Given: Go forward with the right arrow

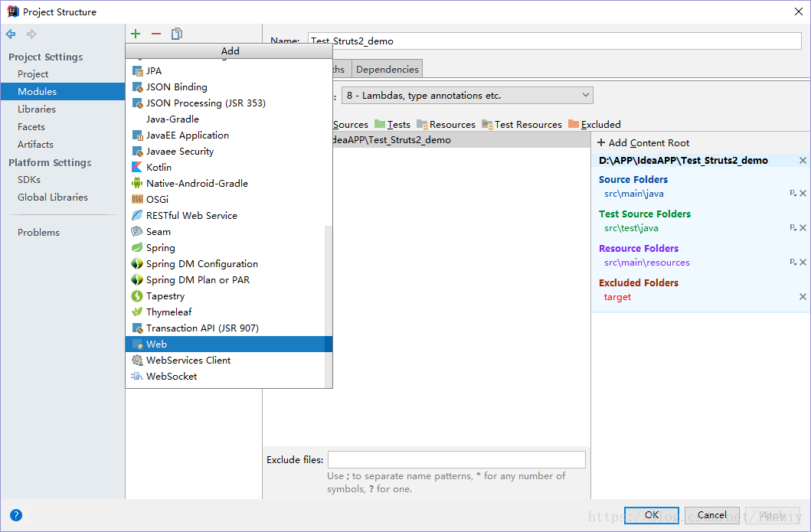Looking at the screenshot, I should (x=31, y=34).
